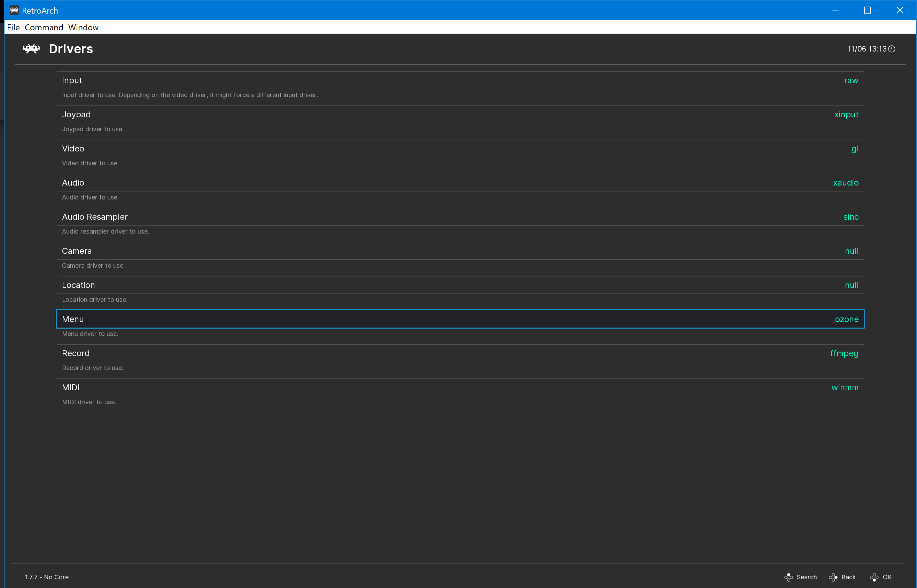The height and width of the screenshot is (588, 917).
Task: Click the Back label in footer
Action: coord(849,577)
